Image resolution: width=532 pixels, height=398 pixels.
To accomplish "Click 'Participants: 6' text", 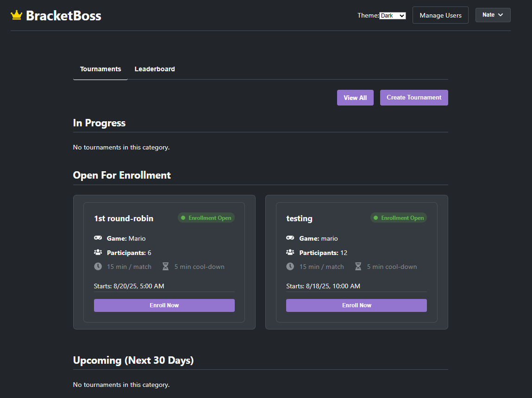I will pyautogui.click(x=129, y=253).
